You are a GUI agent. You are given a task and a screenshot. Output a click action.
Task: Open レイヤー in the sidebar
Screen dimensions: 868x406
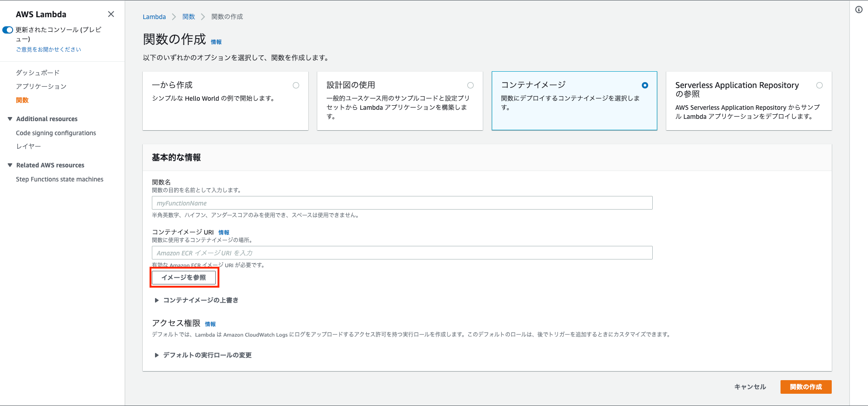tap(29, 147)
